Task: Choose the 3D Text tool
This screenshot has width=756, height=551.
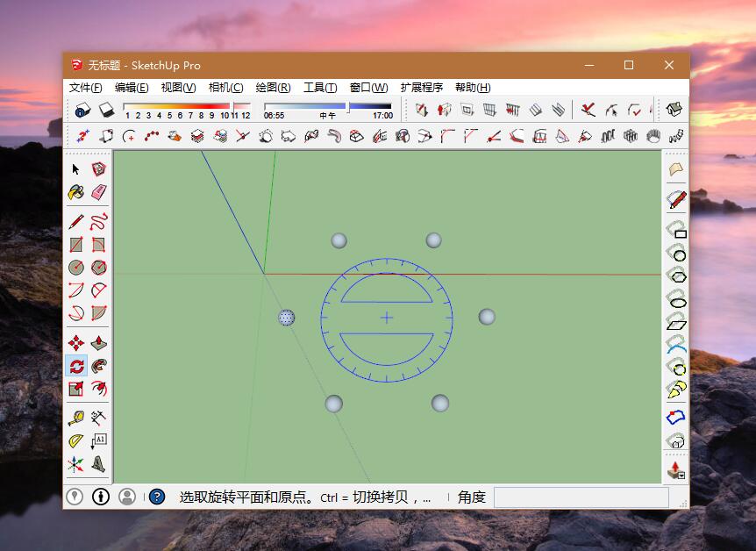Action: [98, 464]
